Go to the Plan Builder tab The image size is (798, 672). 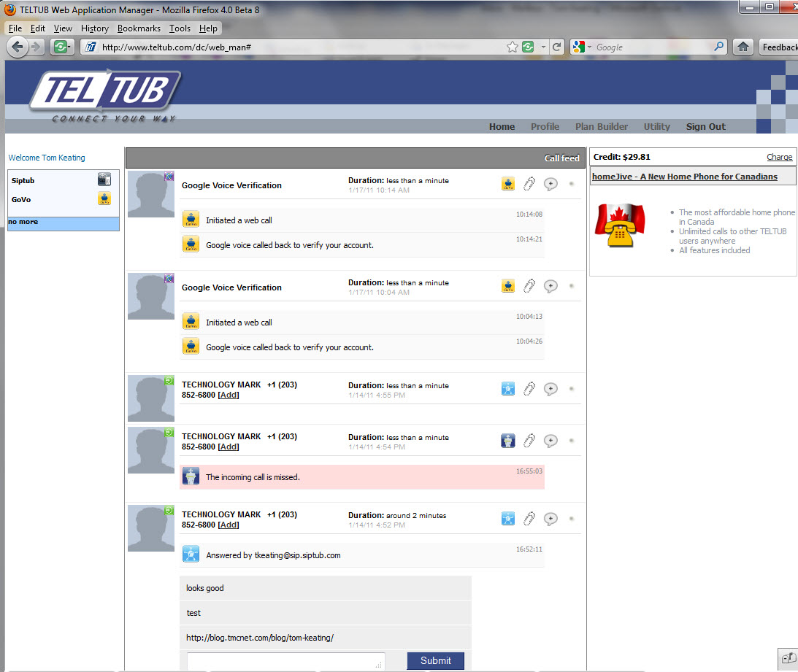[601, 126]
